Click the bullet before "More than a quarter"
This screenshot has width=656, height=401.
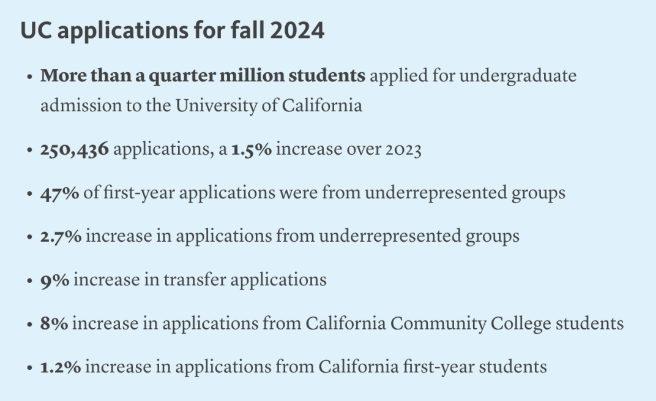tap(29, 77)
